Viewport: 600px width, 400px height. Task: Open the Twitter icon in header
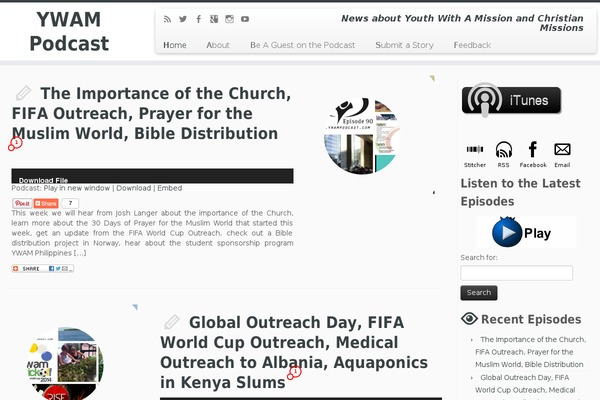[x=183, y=19]
